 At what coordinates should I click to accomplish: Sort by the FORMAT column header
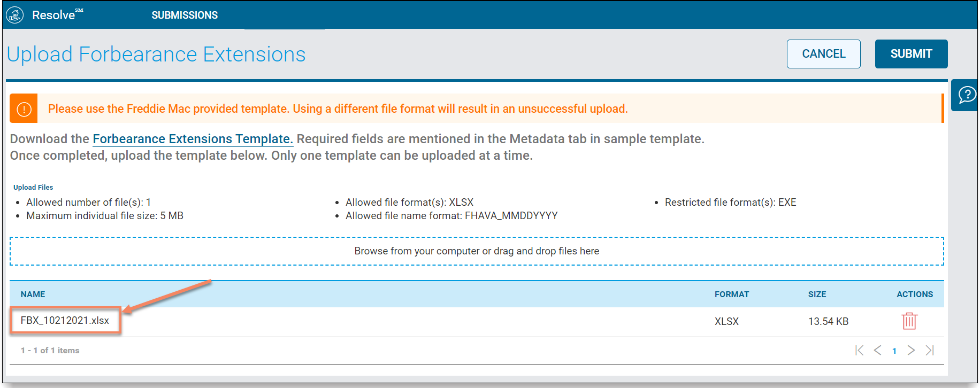732,294
